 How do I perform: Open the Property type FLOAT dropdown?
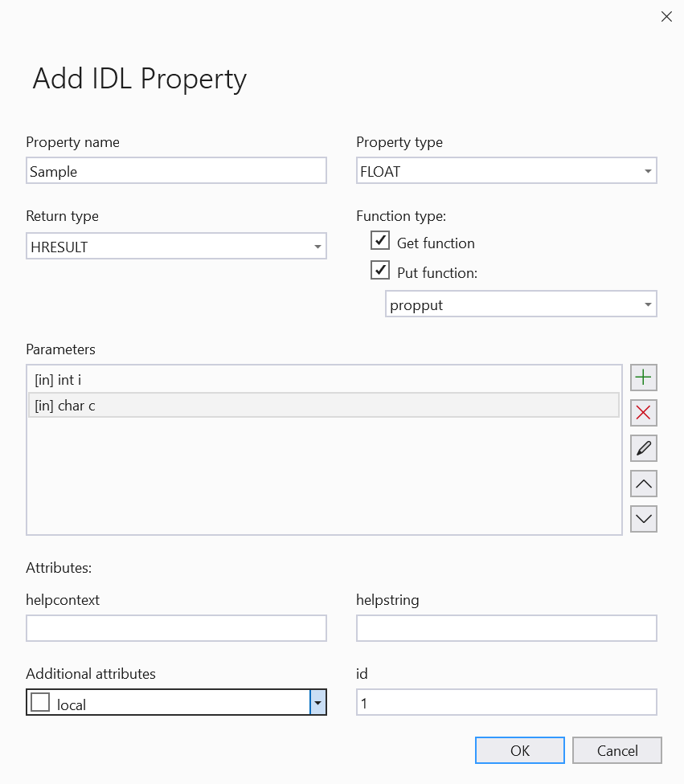pyautogui.click(x=506, y=170)
